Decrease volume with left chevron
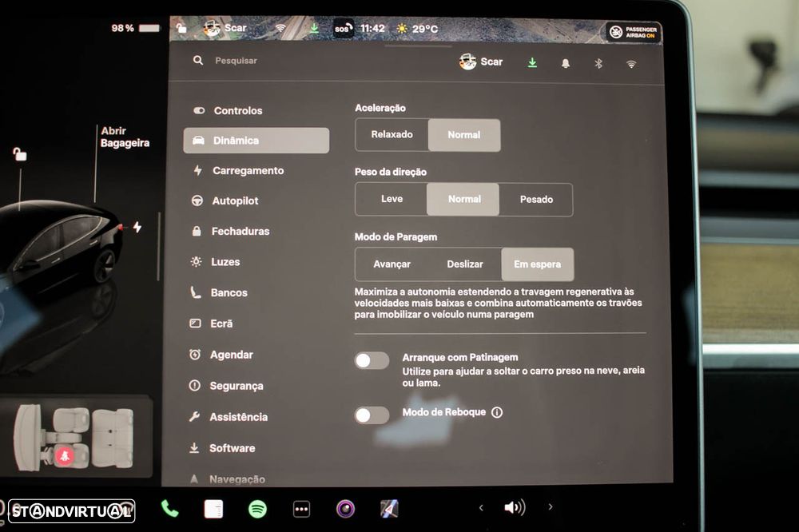The image size is (799, 532). click(x=481, y=507)
